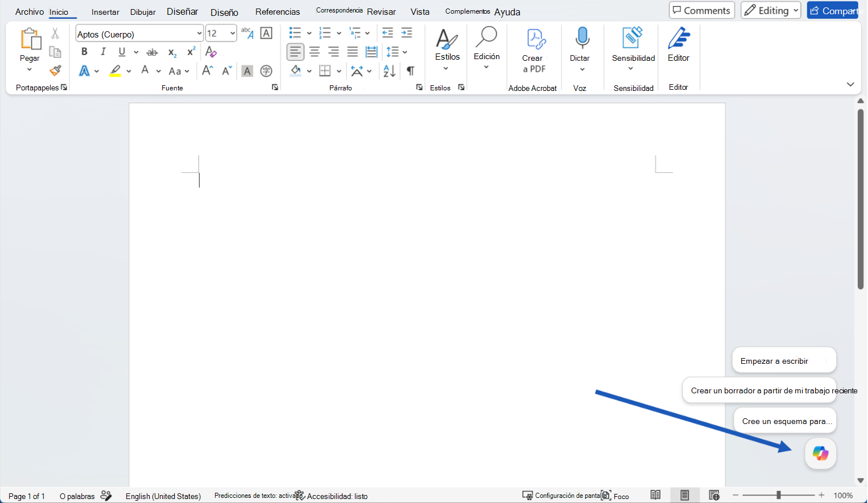Click the Cut scissors icon
Viewport: 868px width, 503px height.
55,34
